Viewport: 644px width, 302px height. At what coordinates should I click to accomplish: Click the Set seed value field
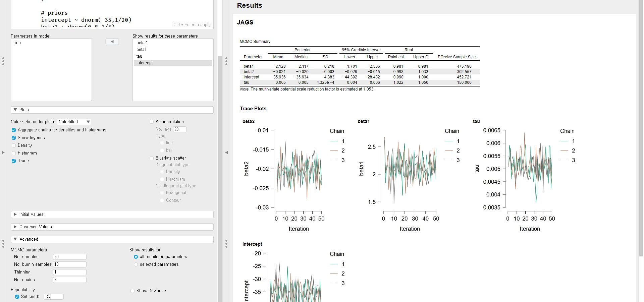coord(53,297)
